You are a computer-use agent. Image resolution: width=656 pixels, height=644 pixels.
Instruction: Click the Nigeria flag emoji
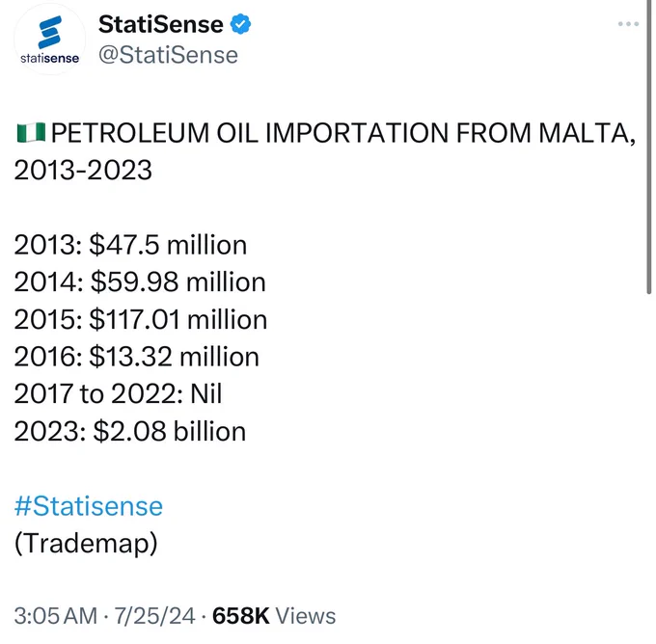pos(31,133)
